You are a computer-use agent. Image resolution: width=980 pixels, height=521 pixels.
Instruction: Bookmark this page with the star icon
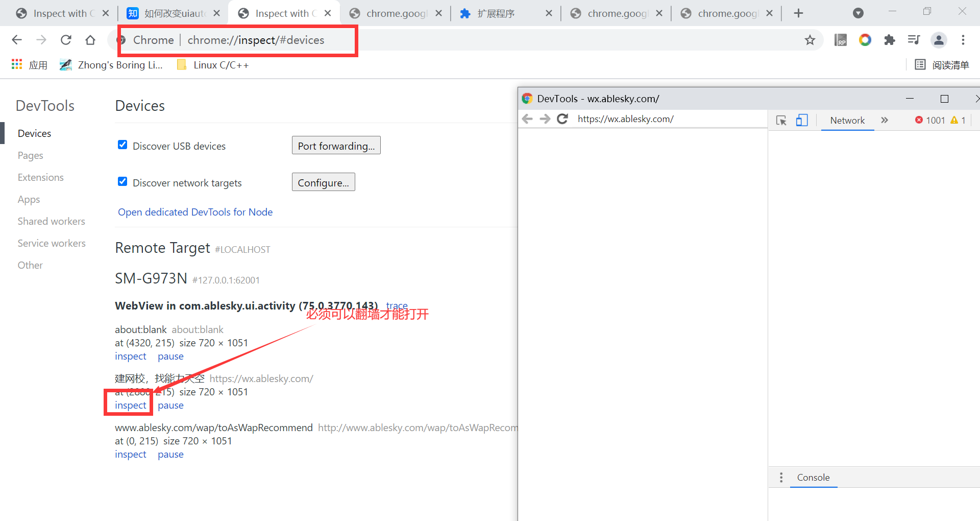pos(810,40)
